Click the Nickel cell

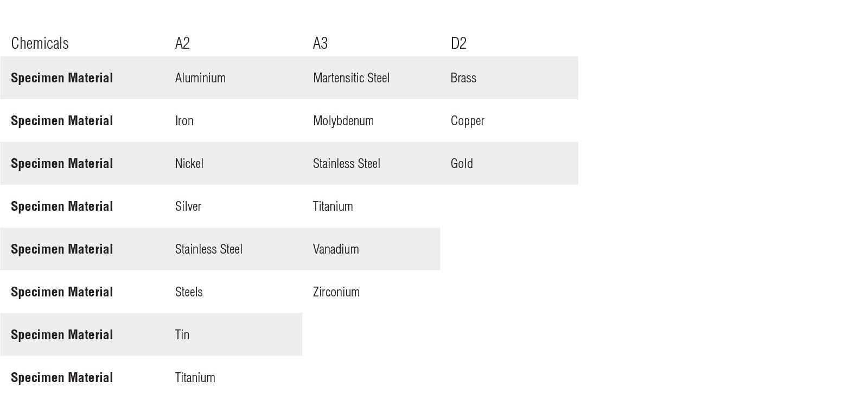point(189,164)
